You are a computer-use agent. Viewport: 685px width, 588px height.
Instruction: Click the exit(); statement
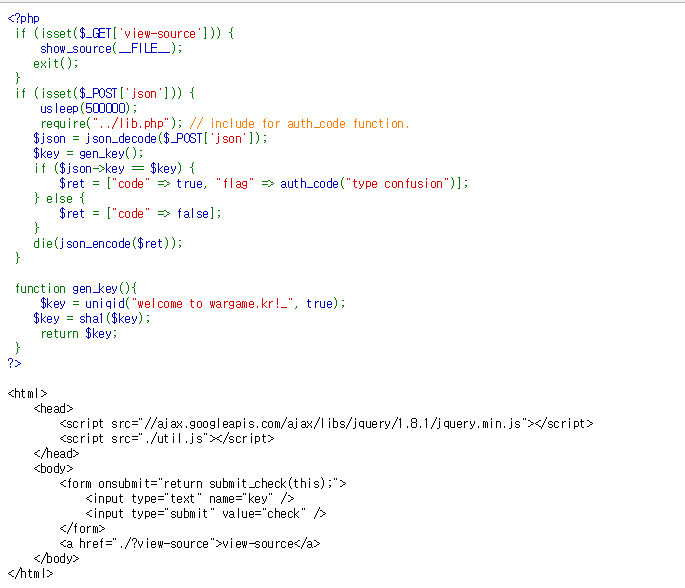56,63
